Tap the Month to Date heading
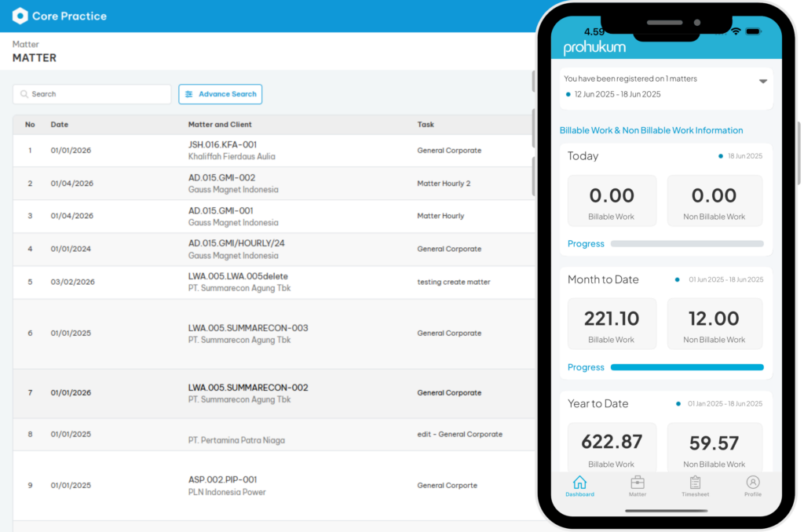This screenshot has height=532, width=804. tap(603, 280)
